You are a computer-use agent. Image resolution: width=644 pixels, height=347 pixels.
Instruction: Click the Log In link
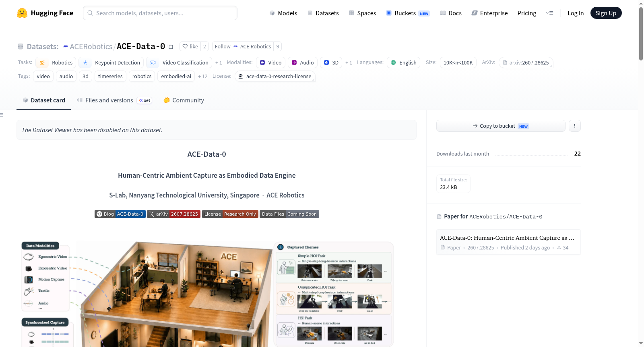tap(576, 13)
